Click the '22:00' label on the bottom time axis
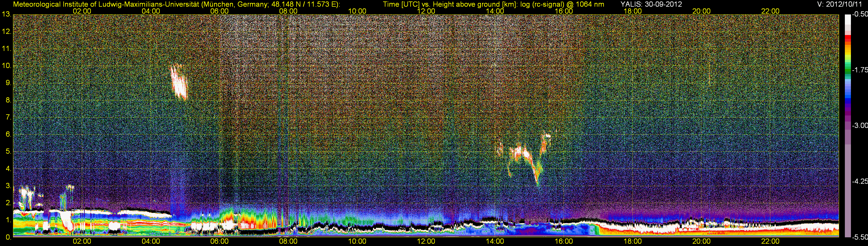868x246 pixels. (770, 241)
